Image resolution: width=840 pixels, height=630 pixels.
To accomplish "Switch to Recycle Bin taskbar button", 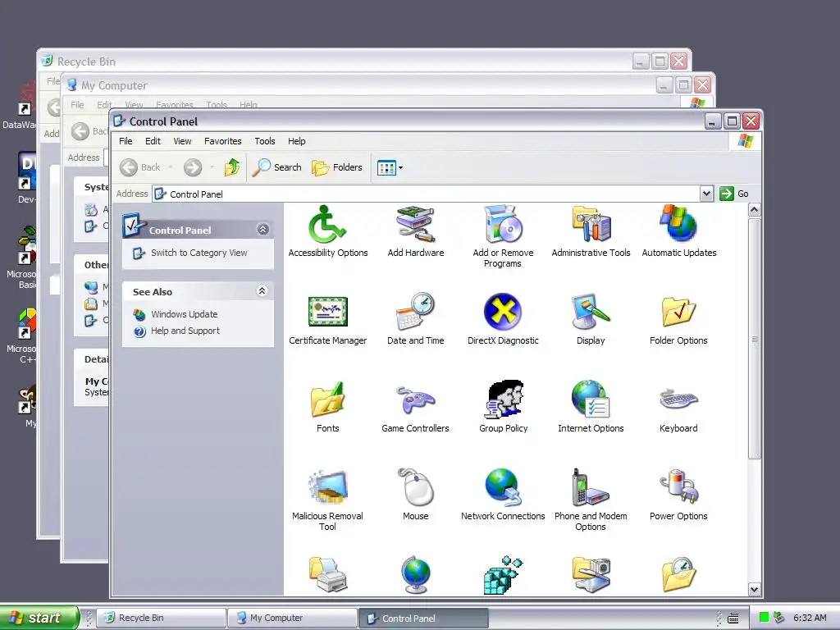I will pyautogui.click(x=163, y=618).
